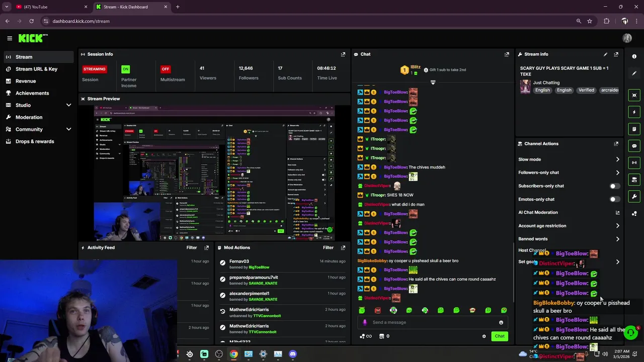Open the user avatar at top right
The image size is (644, 362).
[x=627, y=38]
